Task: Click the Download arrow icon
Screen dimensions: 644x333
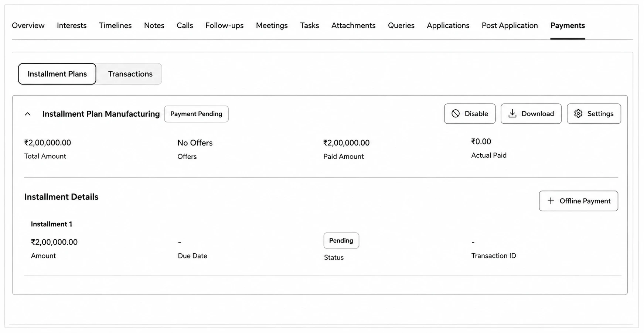Action: [x=512, y=114]
